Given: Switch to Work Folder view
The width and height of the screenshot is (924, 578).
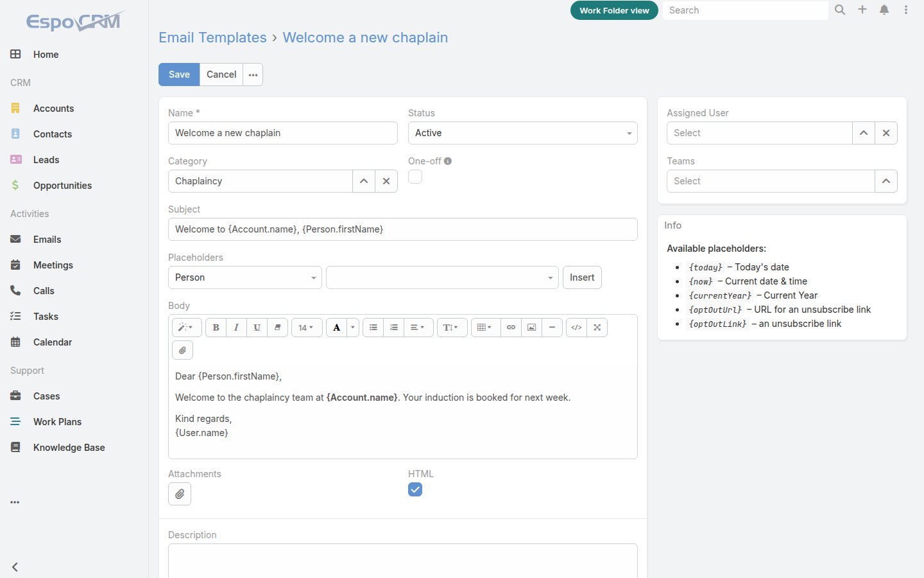Looking at the screenshot, I should pos(614,10).
